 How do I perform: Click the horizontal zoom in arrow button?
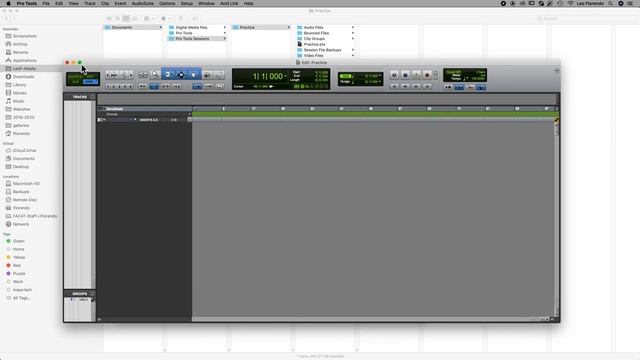point(131,75)
